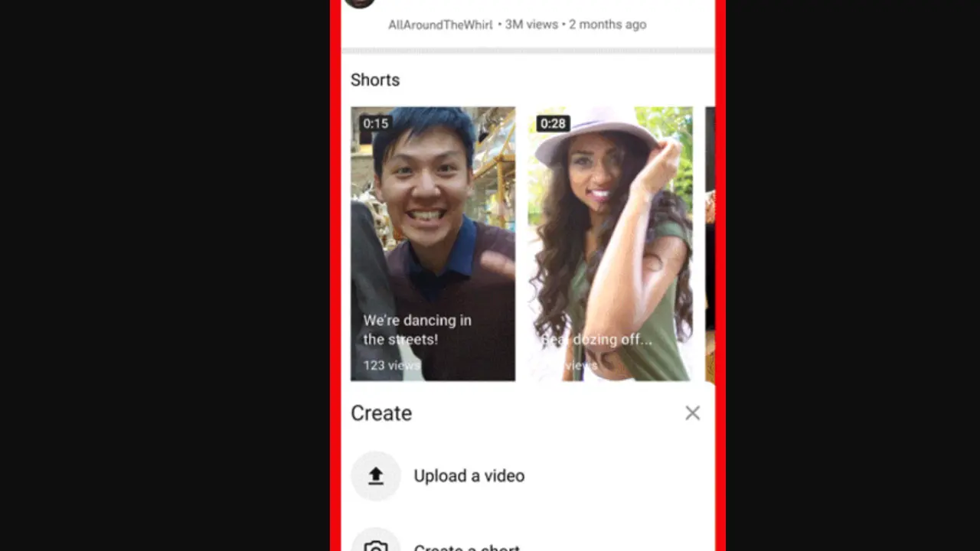Click the 0:15 duration badge
This screenshot has width=980, height=551.
click(376, 123)
